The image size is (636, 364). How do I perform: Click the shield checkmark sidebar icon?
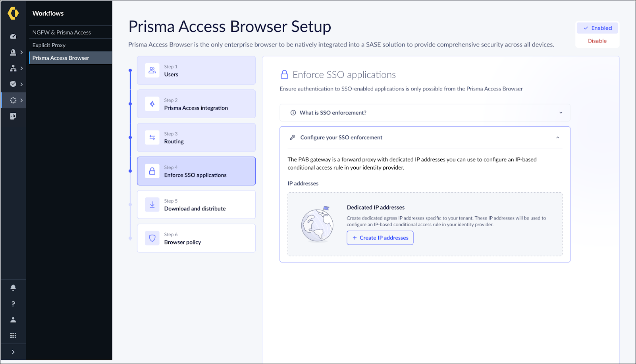click(13, 84)
